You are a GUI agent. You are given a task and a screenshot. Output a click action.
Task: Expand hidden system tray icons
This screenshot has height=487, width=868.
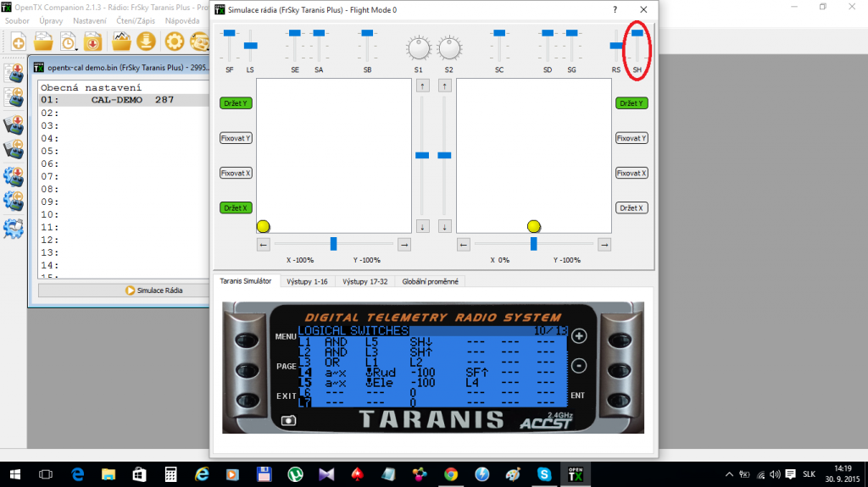click(x=731, y=474)
